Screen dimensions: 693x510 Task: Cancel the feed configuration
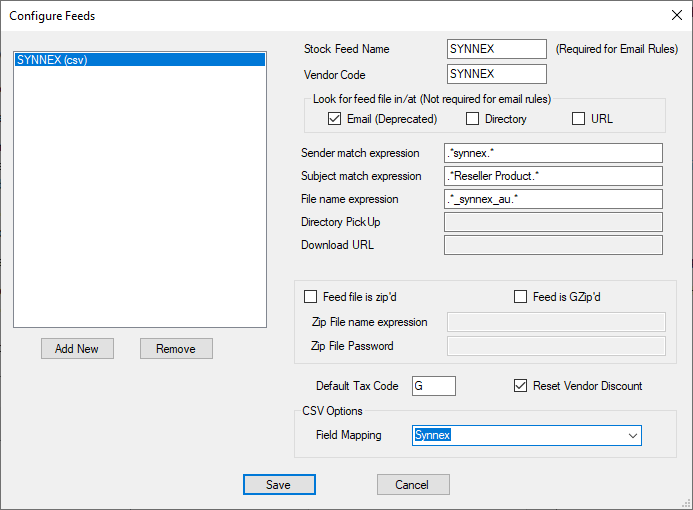tap(412, 485)
